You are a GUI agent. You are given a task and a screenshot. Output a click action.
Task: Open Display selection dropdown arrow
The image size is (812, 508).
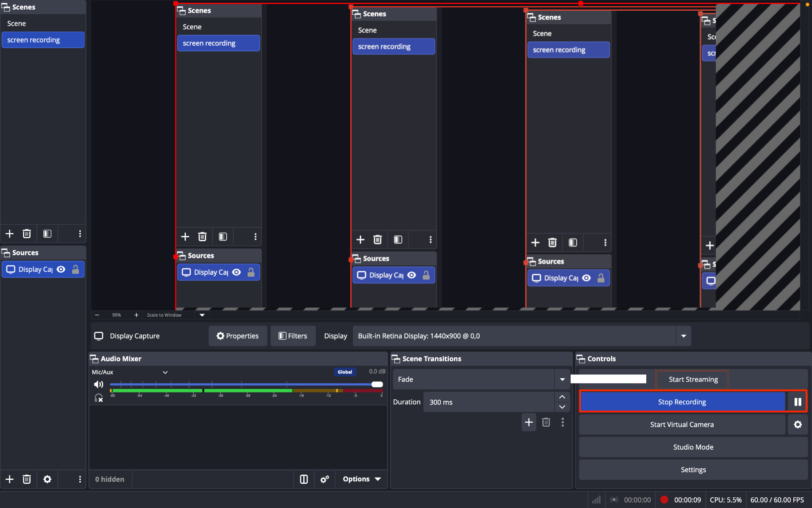click(x=684, y=336)
